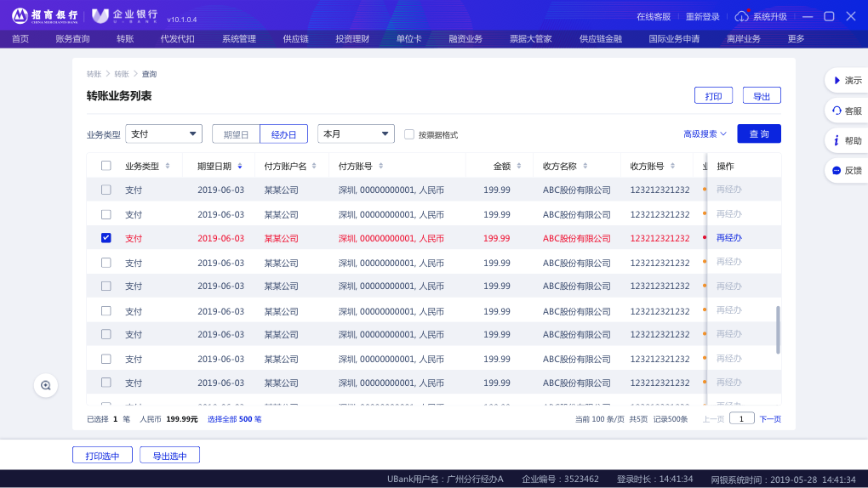Click the 导出选中 button

click(170, 456)
